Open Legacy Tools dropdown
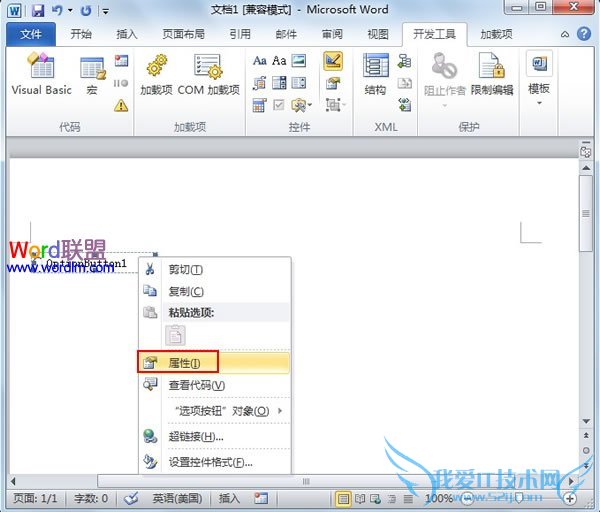The image size is (600, 512). (302, 105)
